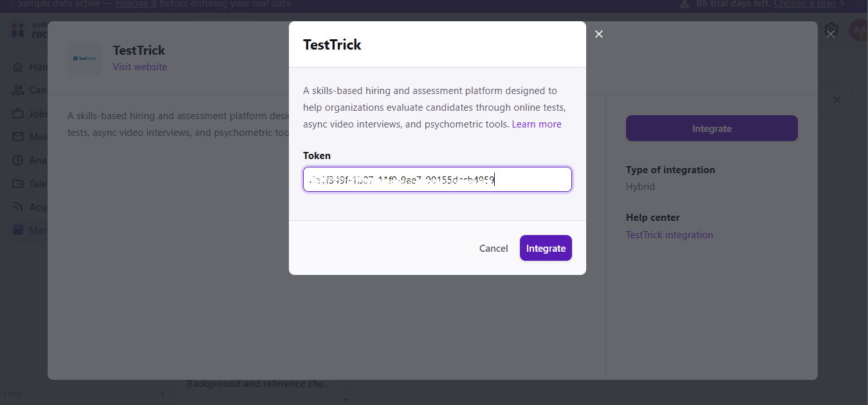The height and width of the screenshot is (405, 868).
Task: Click the Background and reference che... item
Action: [259, 384]
